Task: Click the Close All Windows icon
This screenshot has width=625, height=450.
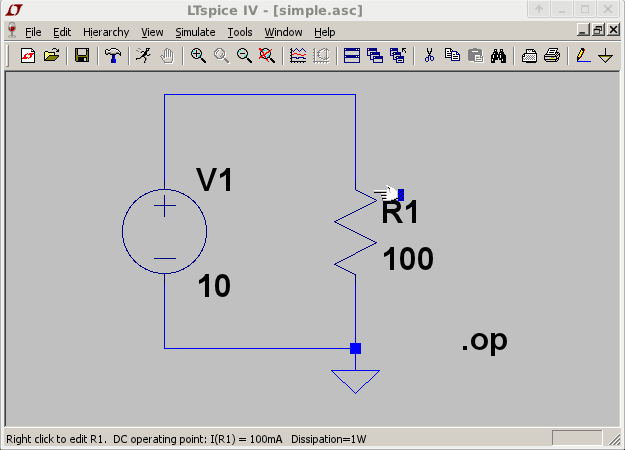Action: point(398,55)
